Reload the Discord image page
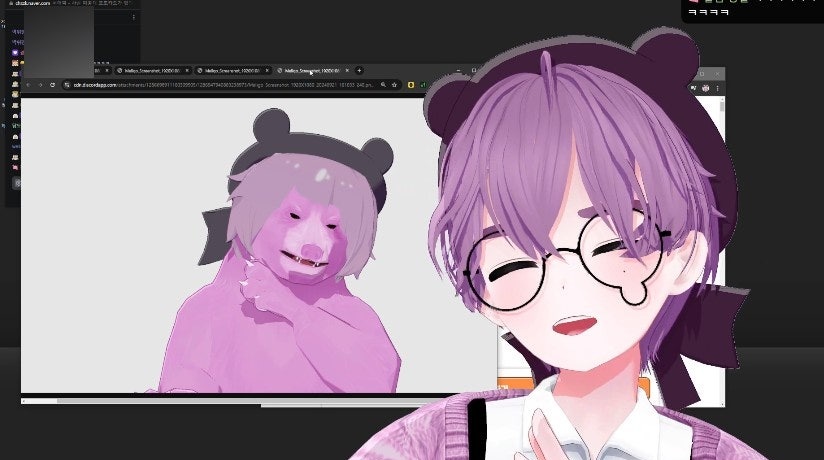 53,85
